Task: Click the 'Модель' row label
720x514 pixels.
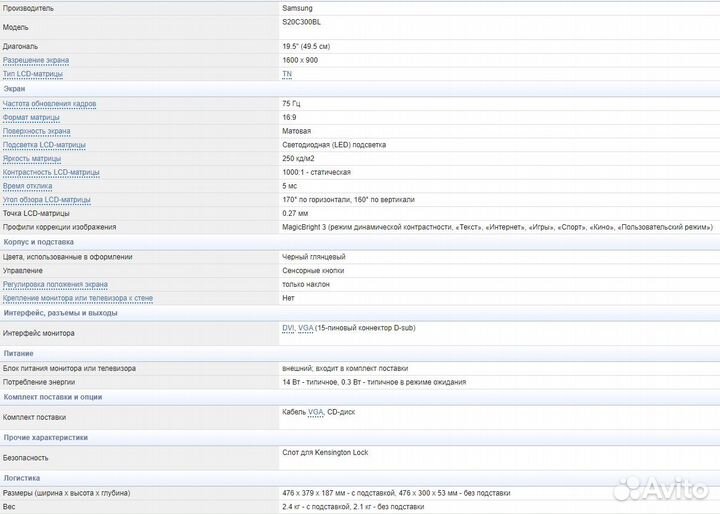Action: coord(16,28)
